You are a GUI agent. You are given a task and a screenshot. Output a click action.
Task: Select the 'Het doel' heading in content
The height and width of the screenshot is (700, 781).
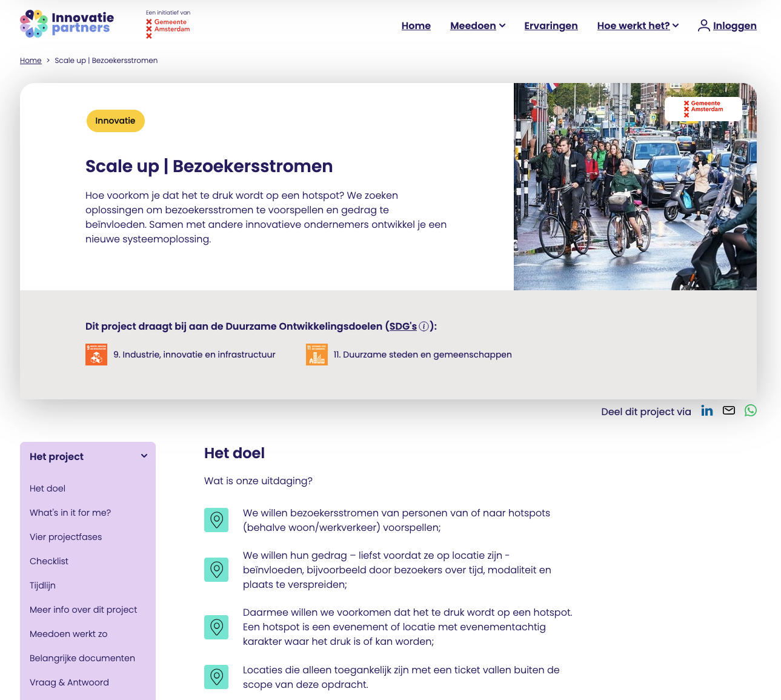point(234,453)
